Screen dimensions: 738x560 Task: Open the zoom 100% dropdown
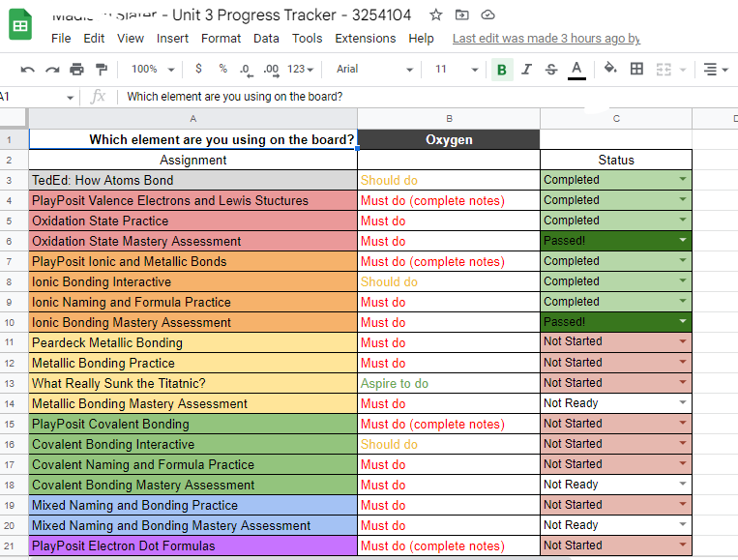pyautogui.click(x=154, y=70)
